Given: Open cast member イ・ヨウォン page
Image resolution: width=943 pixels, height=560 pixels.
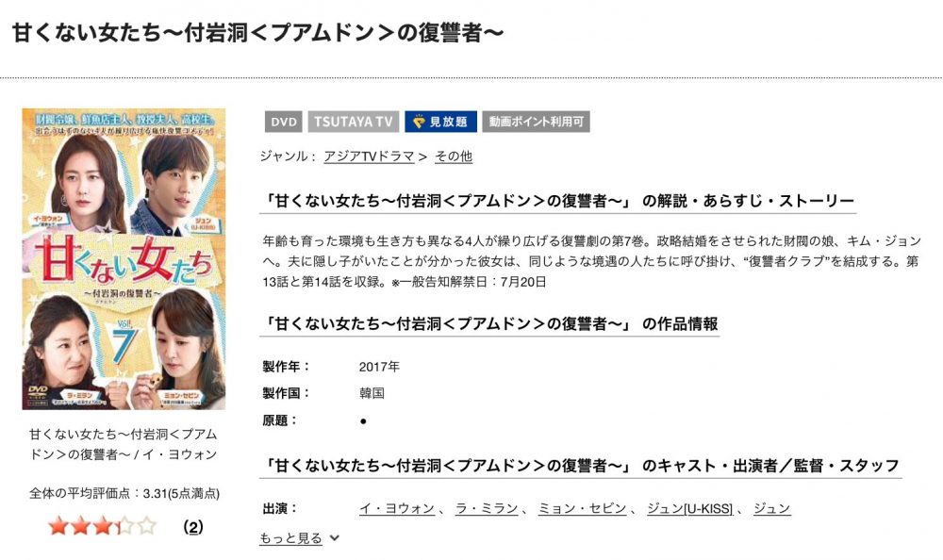Looking at the screenshot, I should pyautogui.click(x=397, y=509).
